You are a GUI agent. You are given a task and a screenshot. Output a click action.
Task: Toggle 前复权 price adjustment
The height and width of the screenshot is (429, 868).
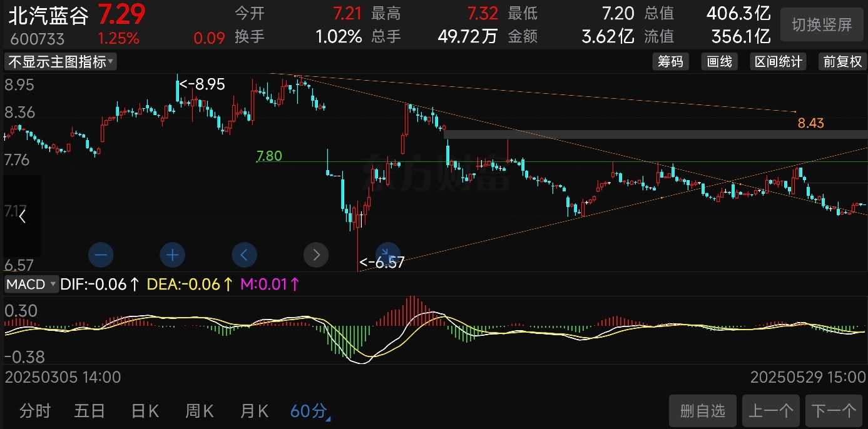pyautogui.click(x=842, y=61)
